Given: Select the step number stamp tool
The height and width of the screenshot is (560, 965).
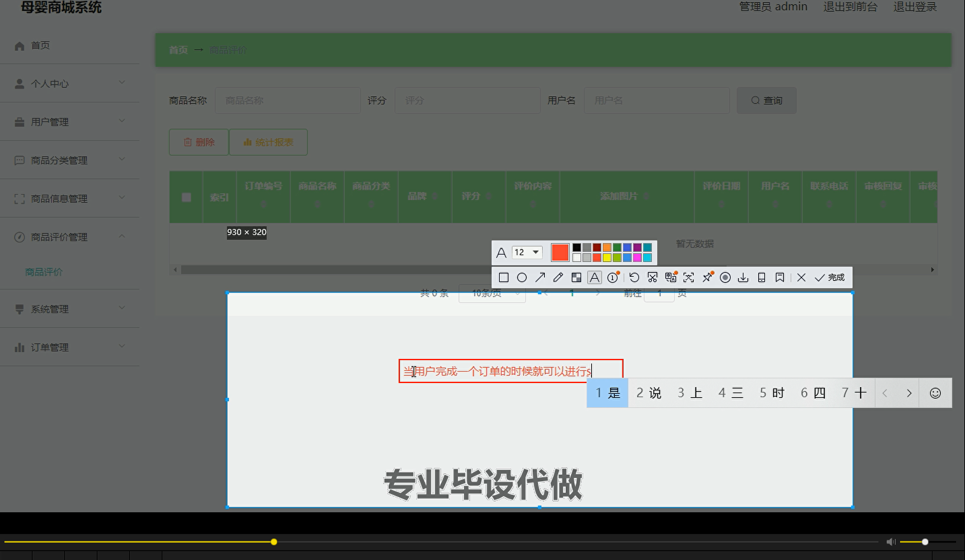Looking at the screenshot, I should [x=612, y=277].
